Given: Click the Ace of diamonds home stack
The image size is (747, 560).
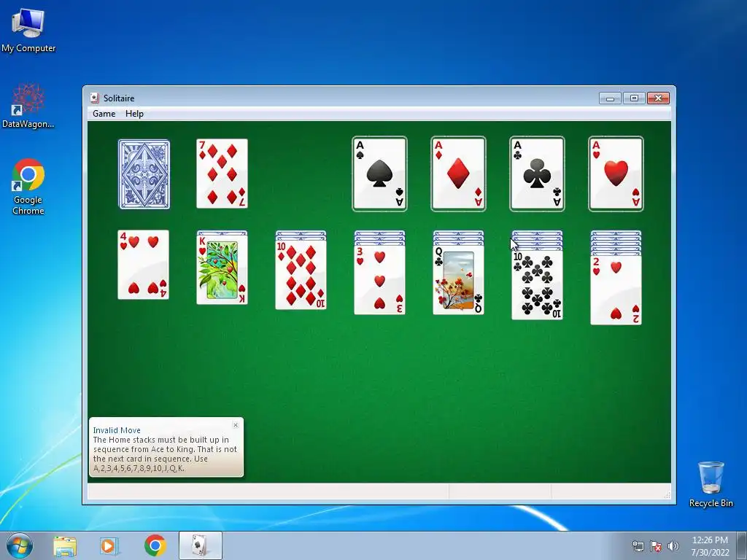Looking at the screenshot, I should (x=458, y=174).
